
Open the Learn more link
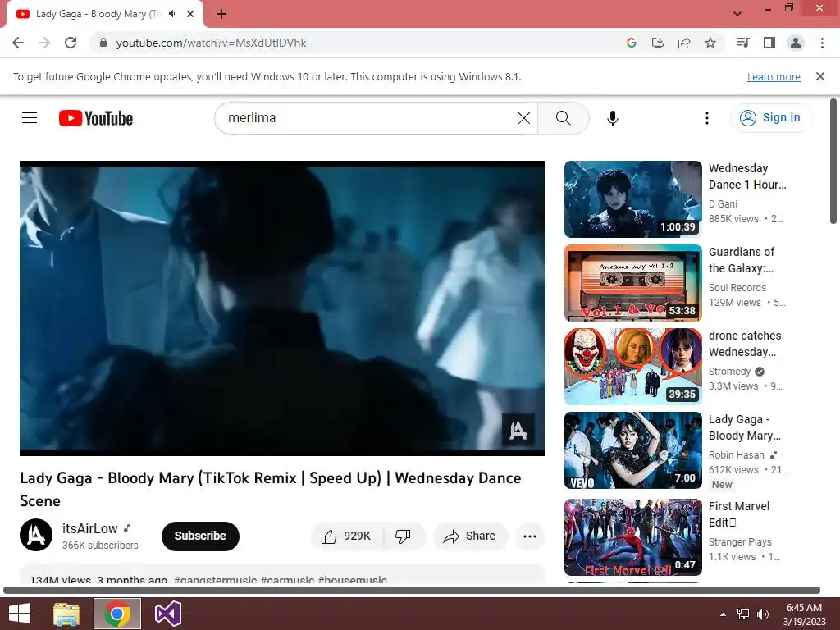[774, 76]
